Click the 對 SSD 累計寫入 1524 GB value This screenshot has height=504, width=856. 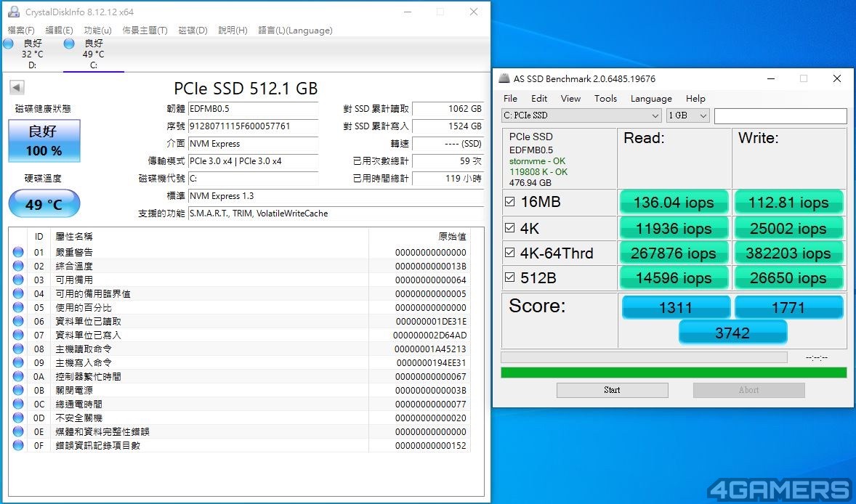pyautogui.click(x=448, y=126)
